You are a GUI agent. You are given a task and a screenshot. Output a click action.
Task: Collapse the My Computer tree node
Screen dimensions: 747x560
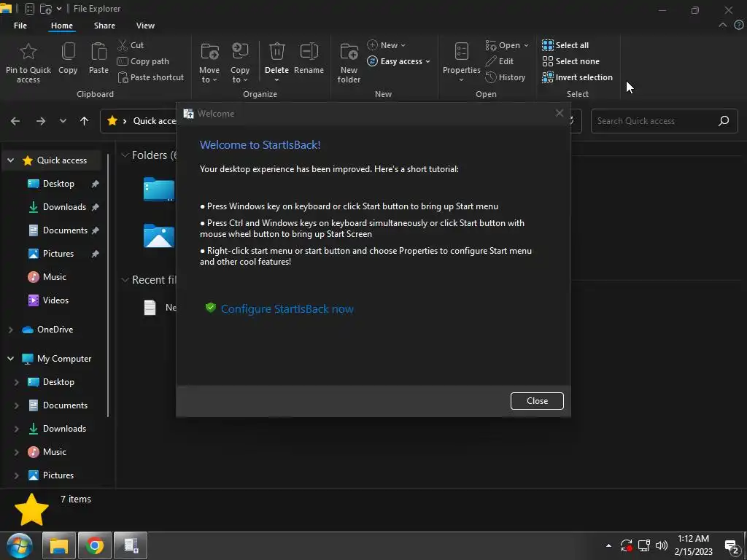[10, 359]
